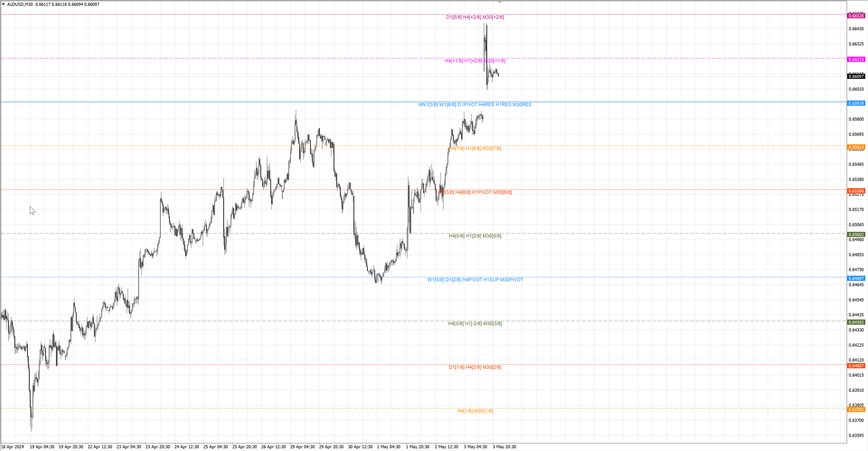Click the magenta 0.66528 price tag

pos(856,16)
